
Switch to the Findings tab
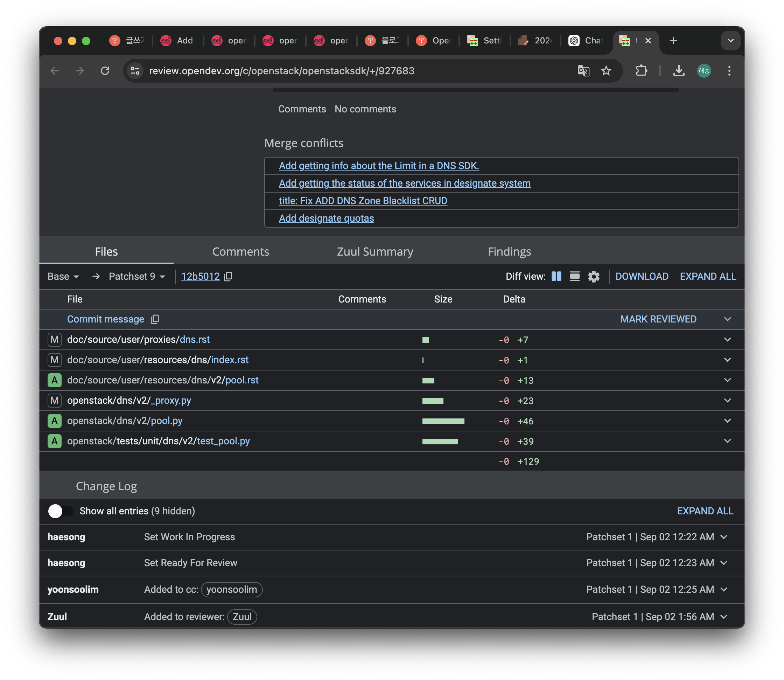509,251
